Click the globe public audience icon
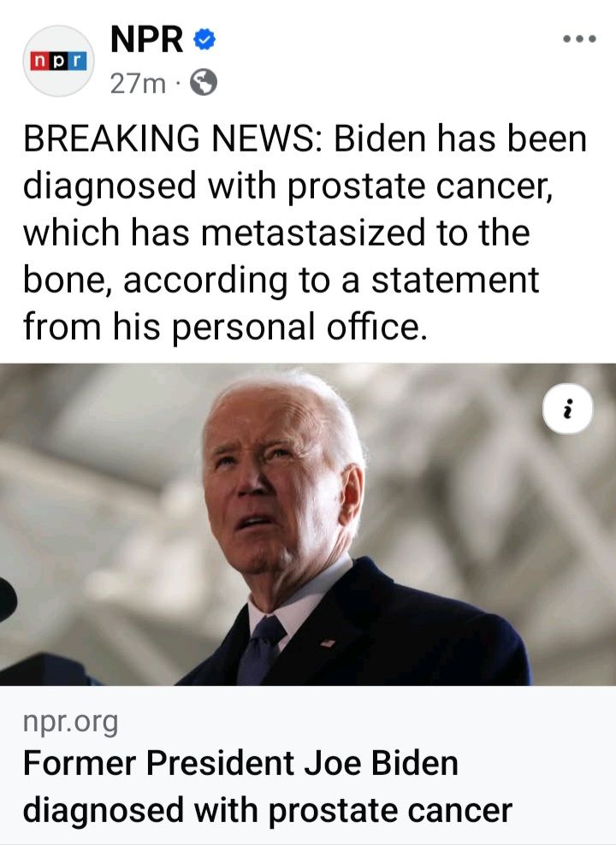616x846 pixels. coord(204,83)
